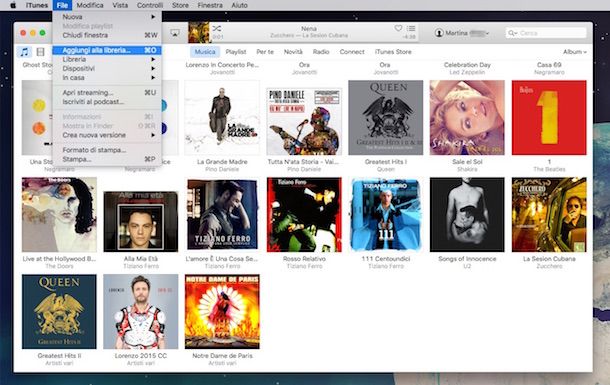
Task: Open Lorenzo 2015 CC album cover
Action: [141, 312]
